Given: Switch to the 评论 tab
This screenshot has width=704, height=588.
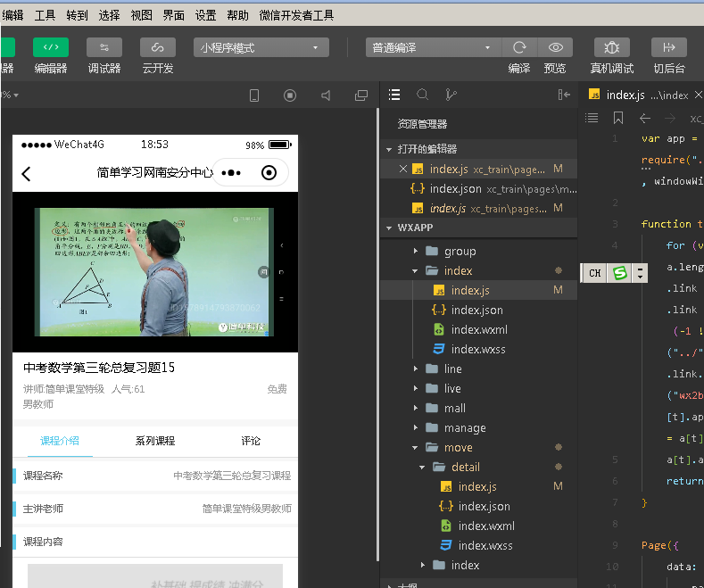Looking at the screenshot, I should [x=251, y=441].
